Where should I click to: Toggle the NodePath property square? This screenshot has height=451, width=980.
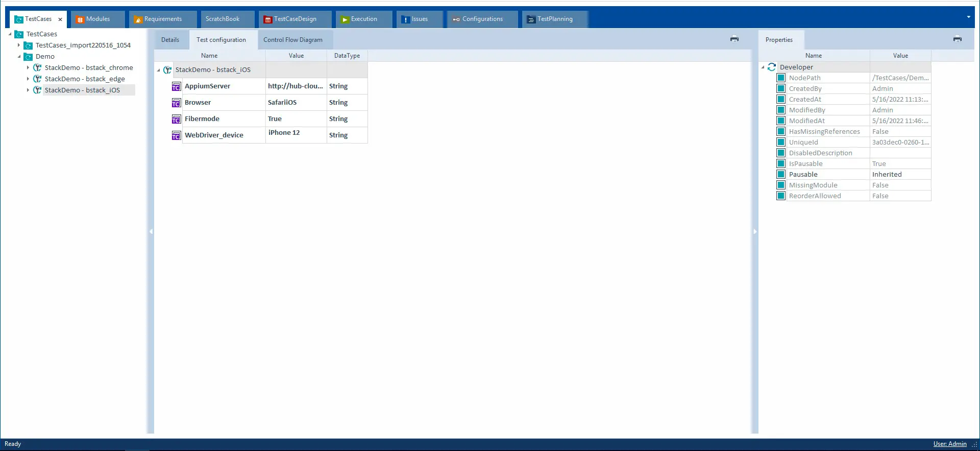(x=781, y=78)
